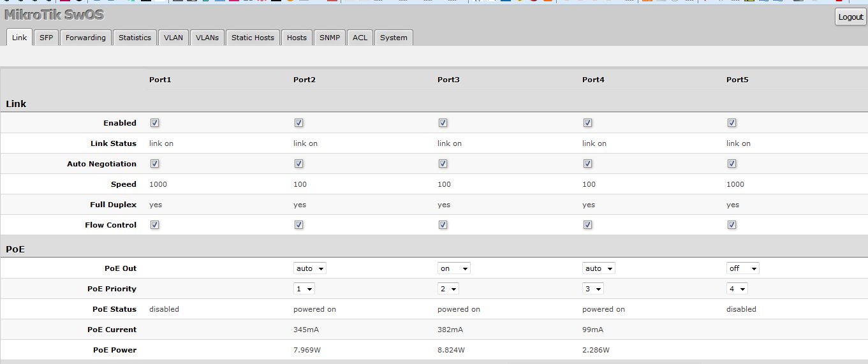Click the Port1 column header
The width and height of the screenshot is (868, 364).
(x=160, y=80)
